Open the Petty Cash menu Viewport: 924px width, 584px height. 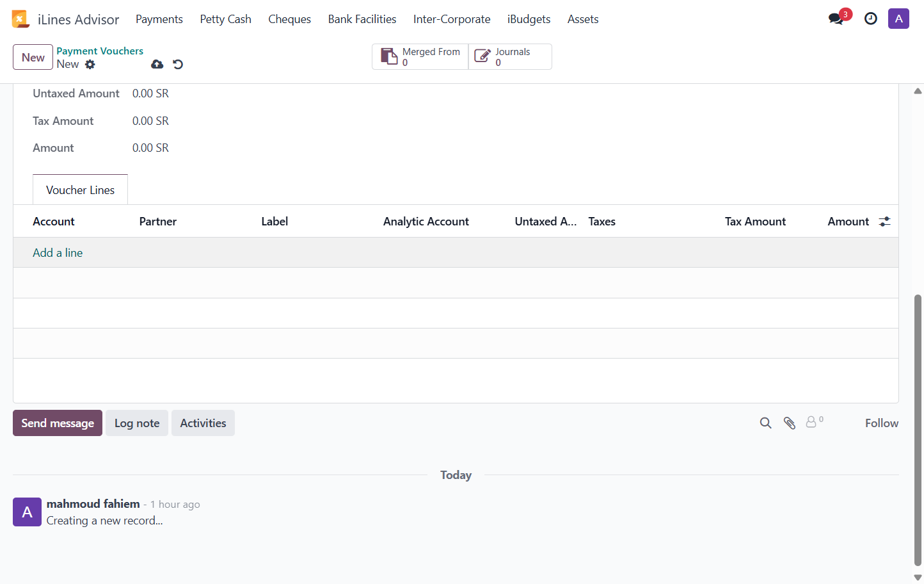pyautogui.click(x=226, y=19)
